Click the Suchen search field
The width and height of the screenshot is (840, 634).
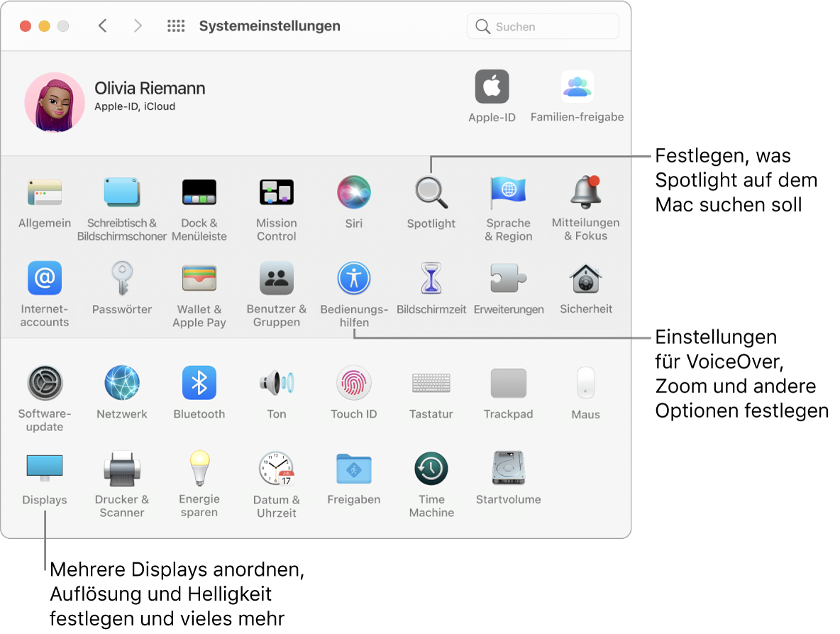(543, 26)
